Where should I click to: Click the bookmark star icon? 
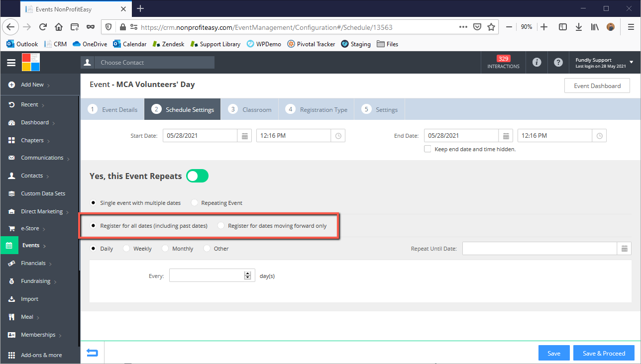coord(491,27)
